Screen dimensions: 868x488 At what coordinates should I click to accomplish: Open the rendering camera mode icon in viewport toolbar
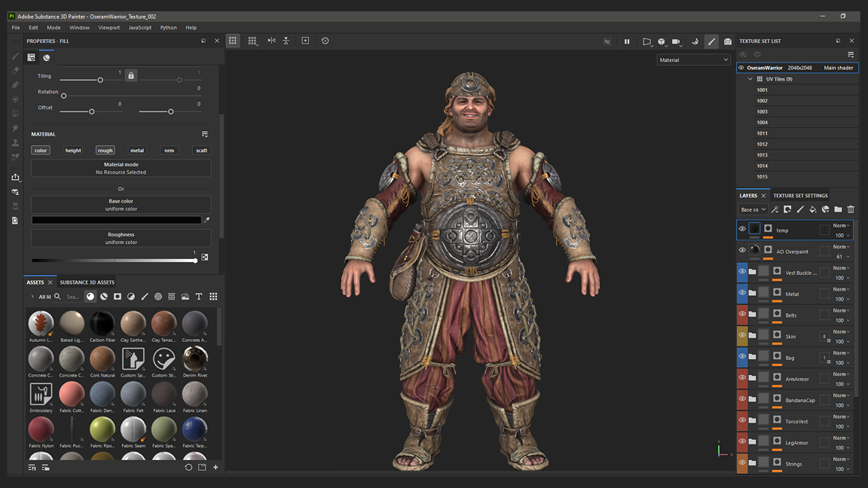tap(676, 41)
